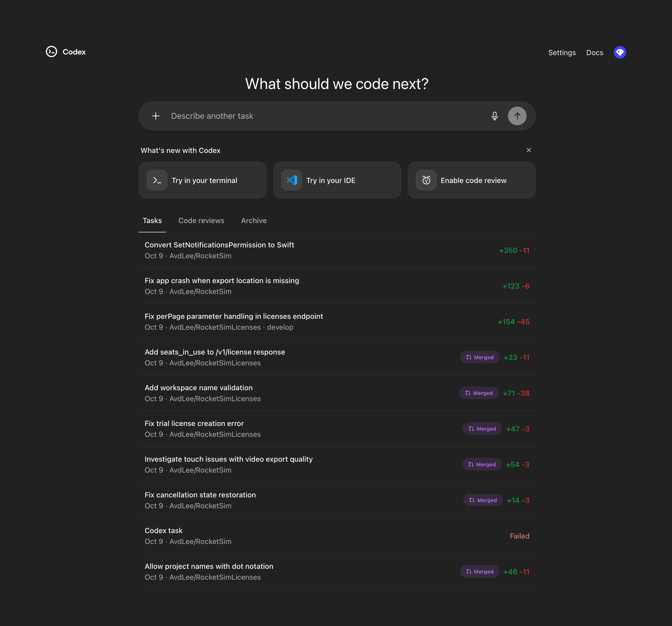Click the terminal prompt icon
This screenshot has width=672, height=626.
tap(157, 180)
